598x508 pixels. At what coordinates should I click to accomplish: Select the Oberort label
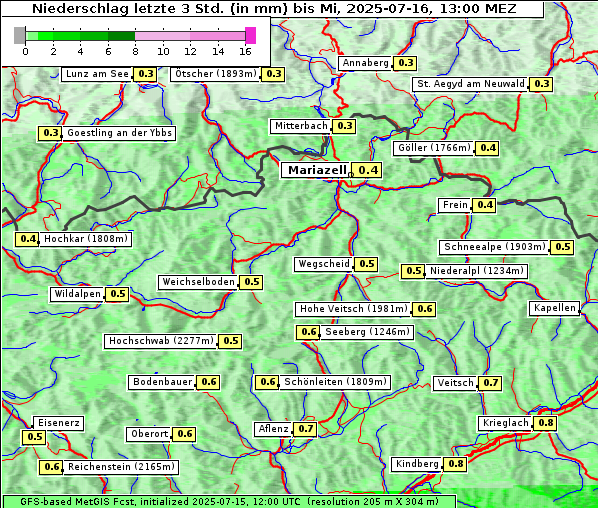click(149, 434)
